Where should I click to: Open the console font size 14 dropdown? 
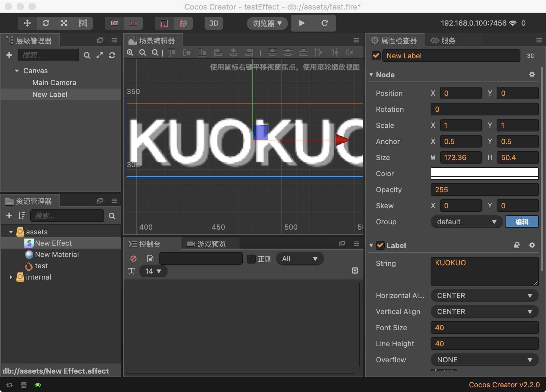(x=153, y=271)
